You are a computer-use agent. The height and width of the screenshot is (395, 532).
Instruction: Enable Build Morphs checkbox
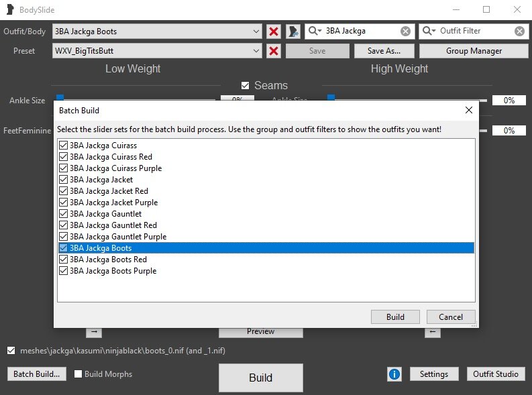(x=78, y=374)
